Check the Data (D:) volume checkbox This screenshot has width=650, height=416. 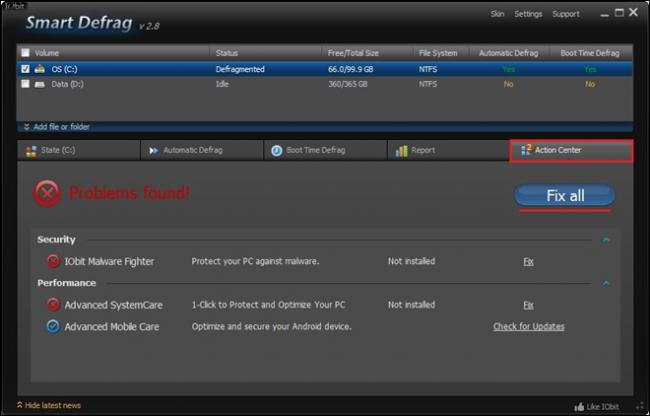point(26,84)
